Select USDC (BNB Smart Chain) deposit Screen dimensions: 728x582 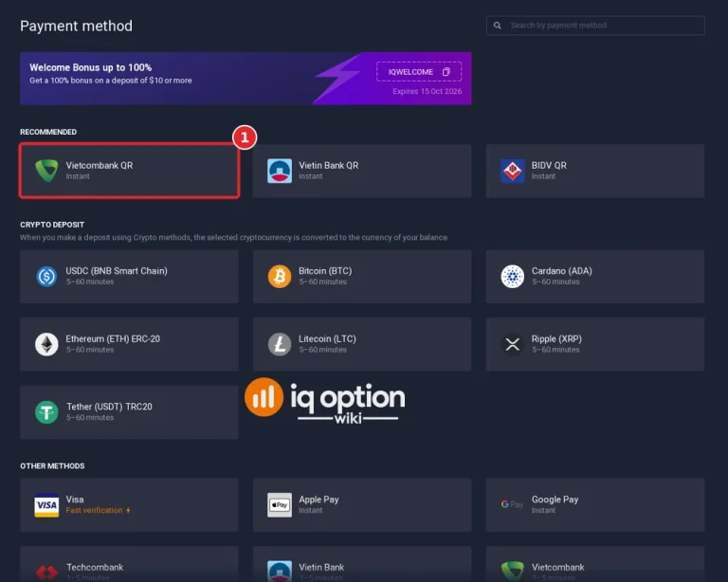click(x=129, y=276)
